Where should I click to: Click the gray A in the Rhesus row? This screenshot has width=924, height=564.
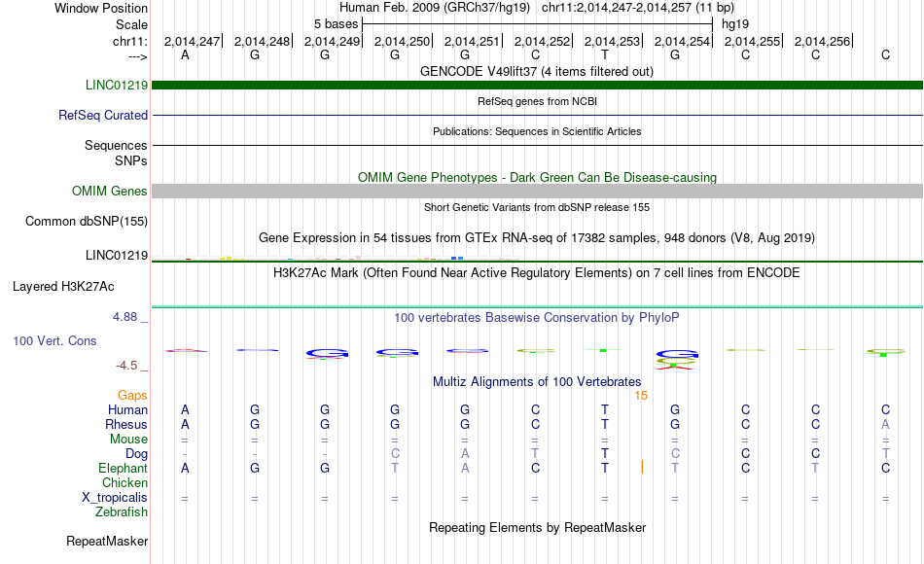click(885, 424)
